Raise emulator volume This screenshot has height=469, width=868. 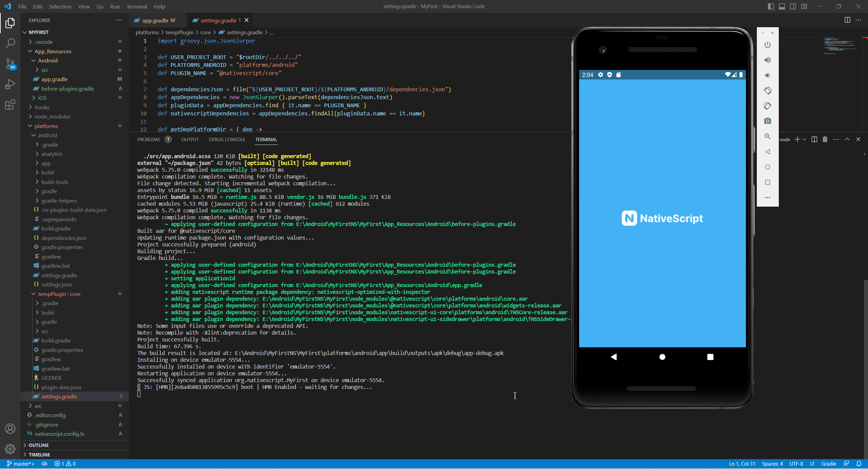coord(768,60)
